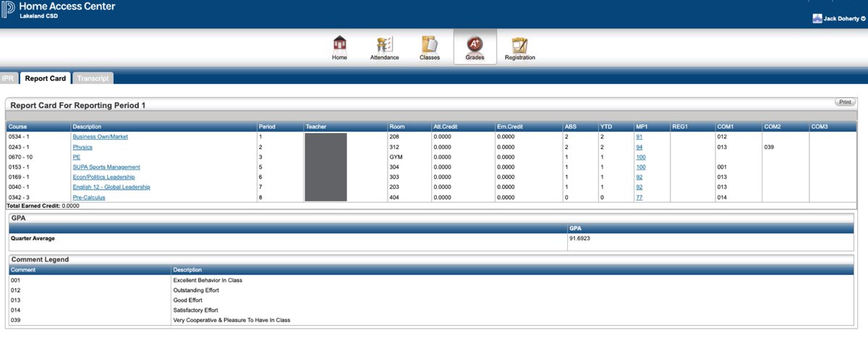Click the Home Access Center logo
The image size is (868, 362).
pos(58,9)
